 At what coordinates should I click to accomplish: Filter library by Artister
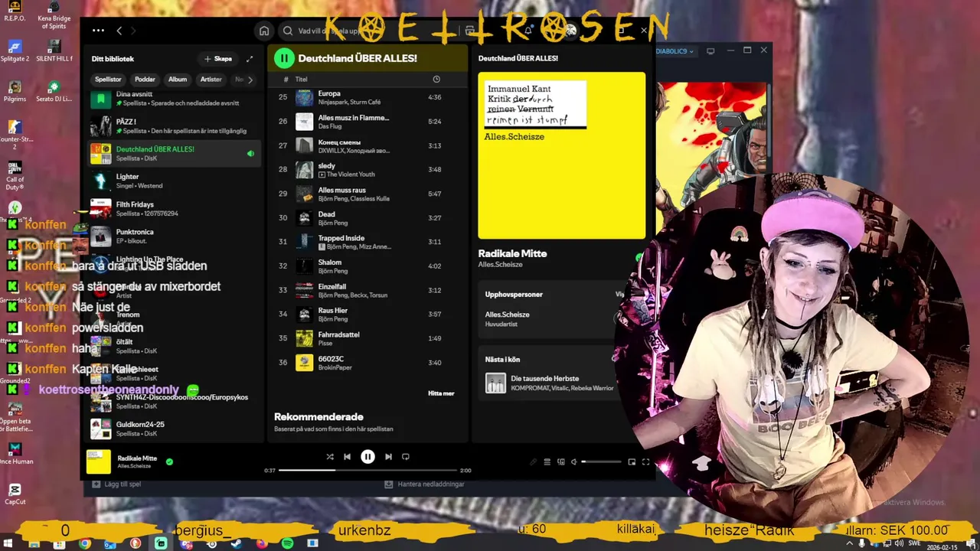[211, 80]
